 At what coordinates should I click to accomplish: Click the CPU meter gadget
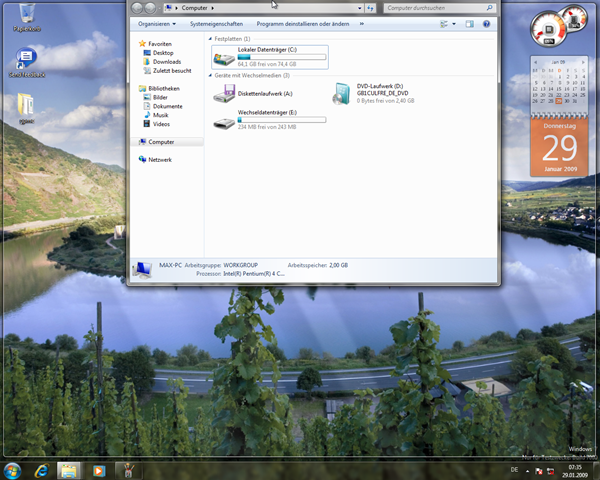tap(548, 29)
